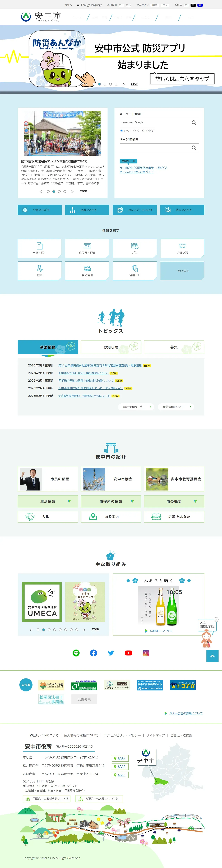Click page ID search magnifier icon

tap(194, 148)
